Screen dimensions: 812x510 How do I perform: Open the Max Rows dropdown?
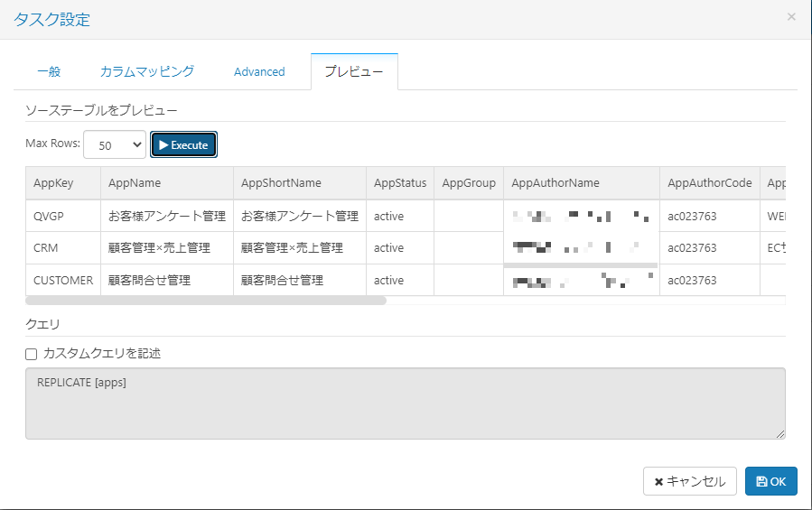(x=114, y=144)
